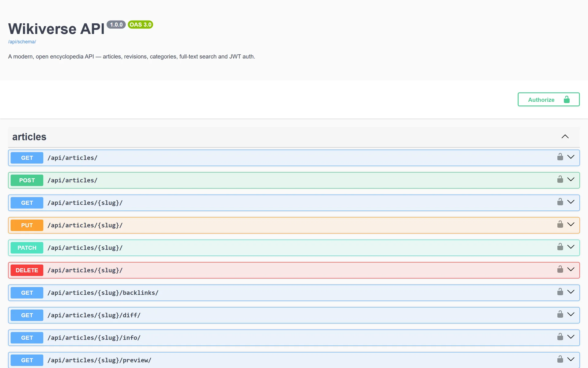Click the POST method badge

tap(27, 180)
